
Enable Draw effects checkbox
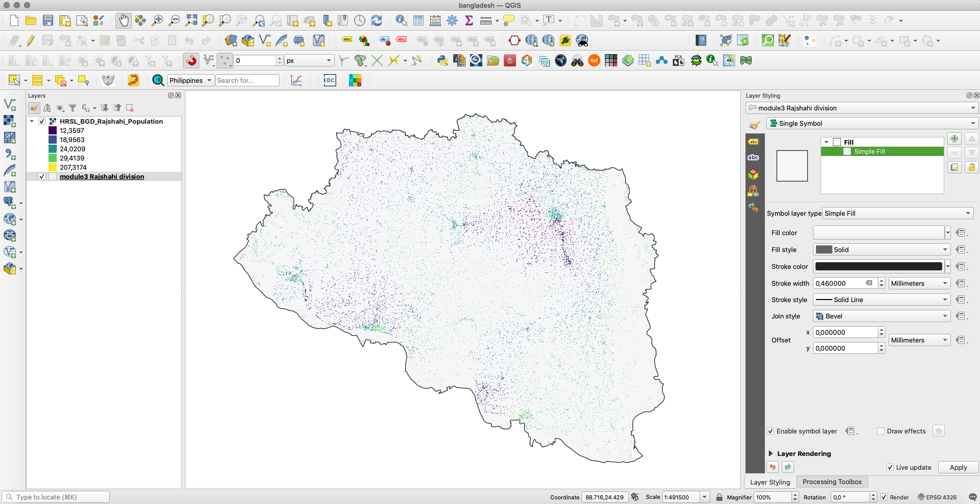881,431
